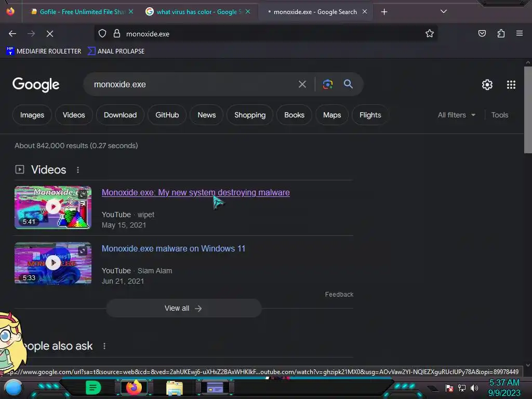List all tabs dropdown chevron

click(444, 11)
